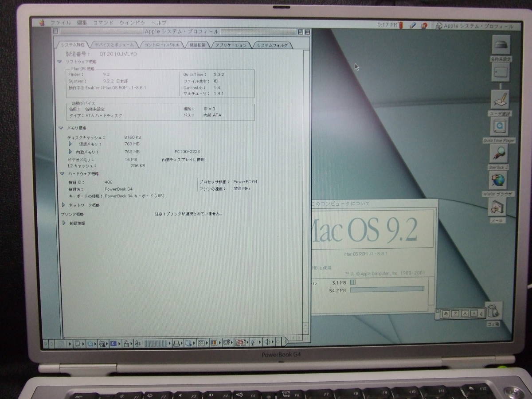Image resolution: width=532 pixels, height=399 pixels.
Task: Click the Profiler scrollbar's down arrow
Action: point(306,332)
